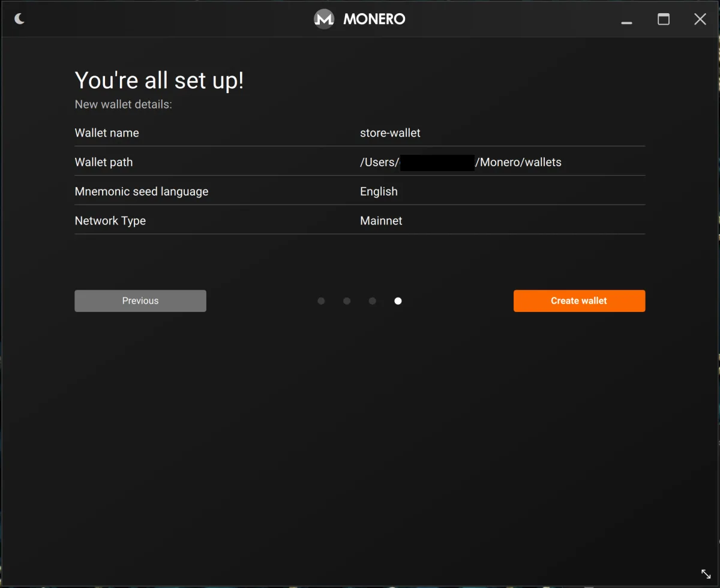Click the Monero logo in title bar

tap(324, 19)
